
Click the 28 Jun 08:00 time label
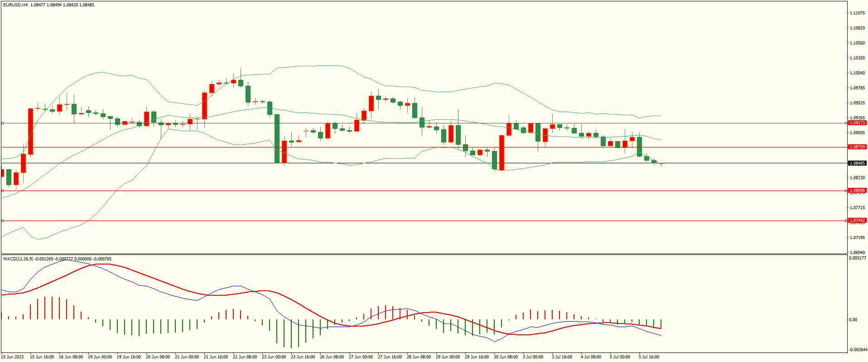[x=419, y=357]
